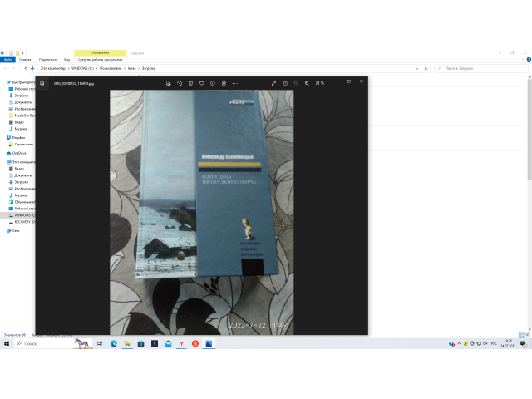Open Сеть in the navigation pane
The height and width of the screenshot is (399, 532).
pos(13,231)
